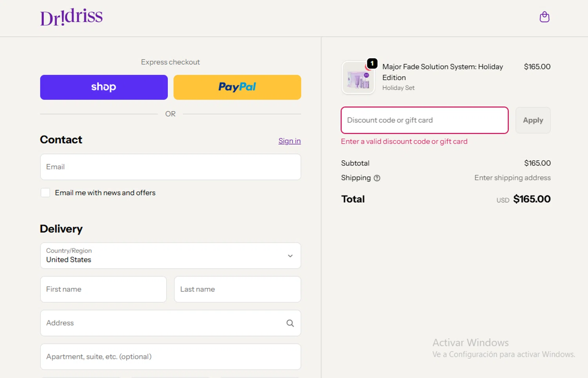Click the shipping help question mark icon
Image resolution: width=588 pixels, height=378 pixels.
377,178
